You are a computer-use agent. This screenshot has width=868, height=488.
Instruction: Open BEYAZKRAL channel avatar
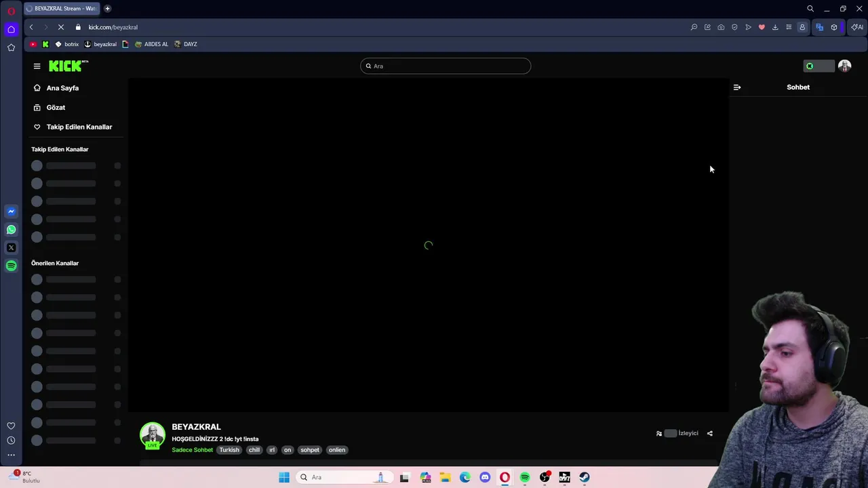click(x=152, y=436)
